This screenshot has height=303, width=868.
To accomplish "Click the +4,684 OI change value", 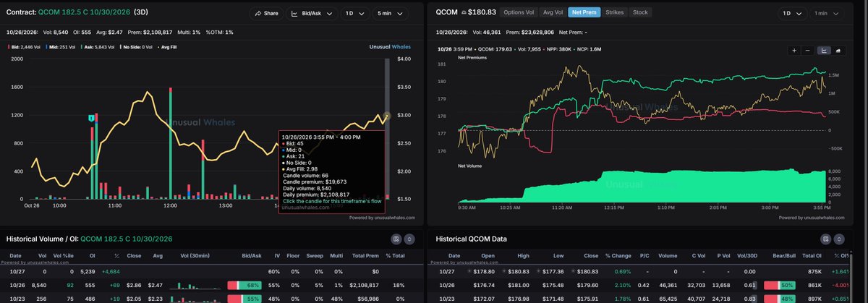I will [x=111, y=272].
